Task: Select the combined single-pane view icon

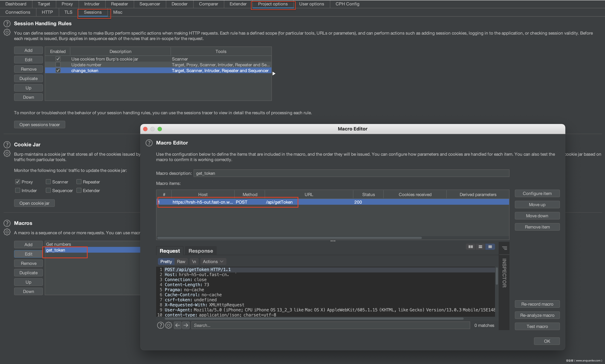Action: coord(490,247)
